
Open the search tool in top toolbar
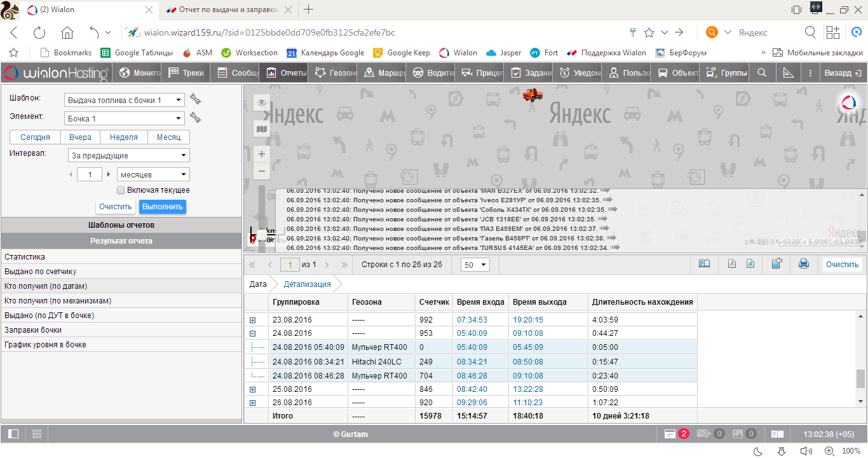[x=762, y=73]
